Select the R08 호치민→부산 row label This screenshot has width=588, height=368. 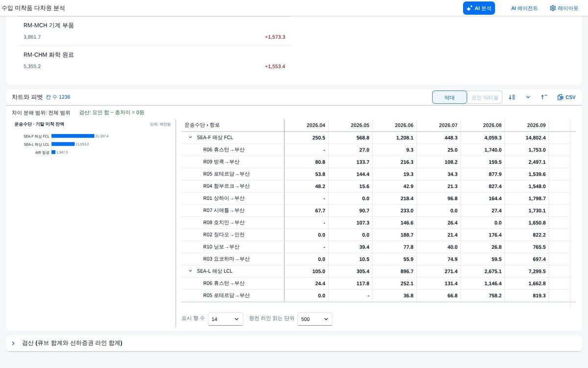(223, 223)
